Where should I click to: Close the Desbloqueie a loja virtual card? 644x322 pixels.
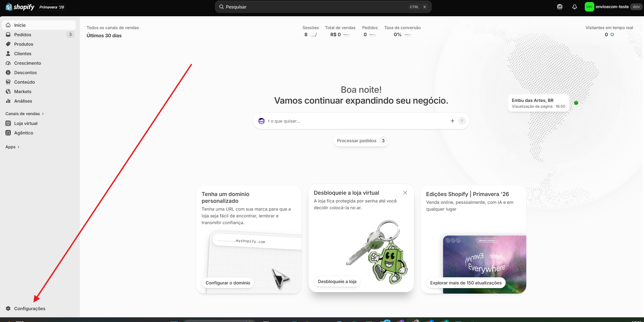(x=405, y=193)
